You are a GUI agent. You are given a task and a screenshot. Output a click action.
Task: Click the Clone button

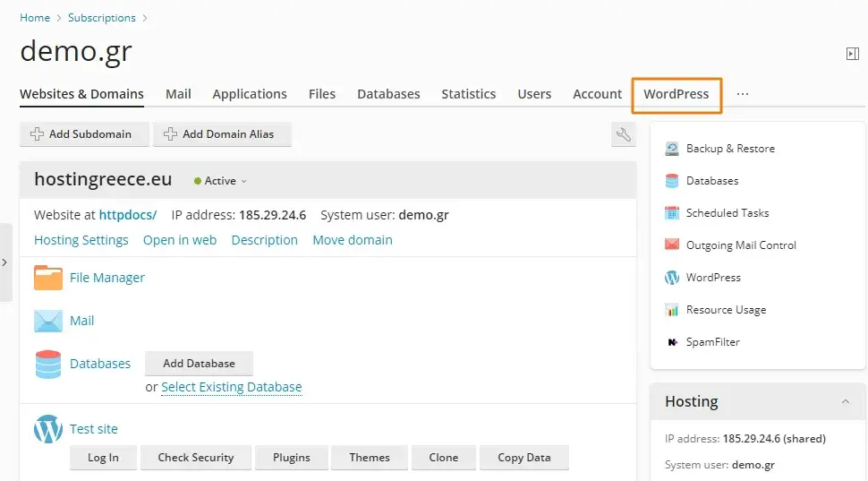pos(444,458)
